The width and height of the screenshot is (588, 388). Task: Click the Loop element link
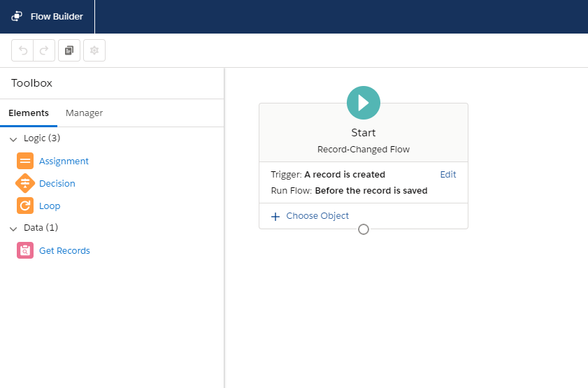tap(50, 206)
